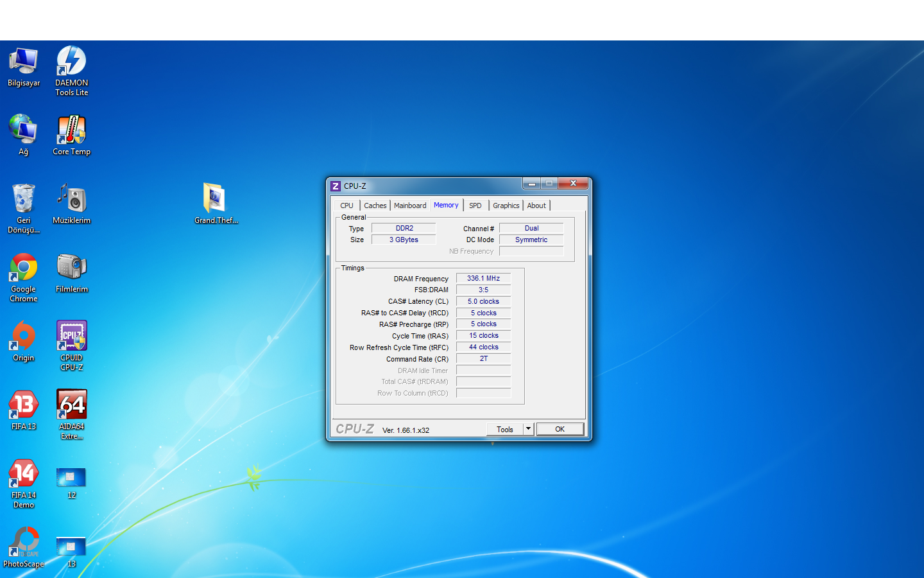Open the DAEMON Tools Lite desktop icon

coord(71,62)
